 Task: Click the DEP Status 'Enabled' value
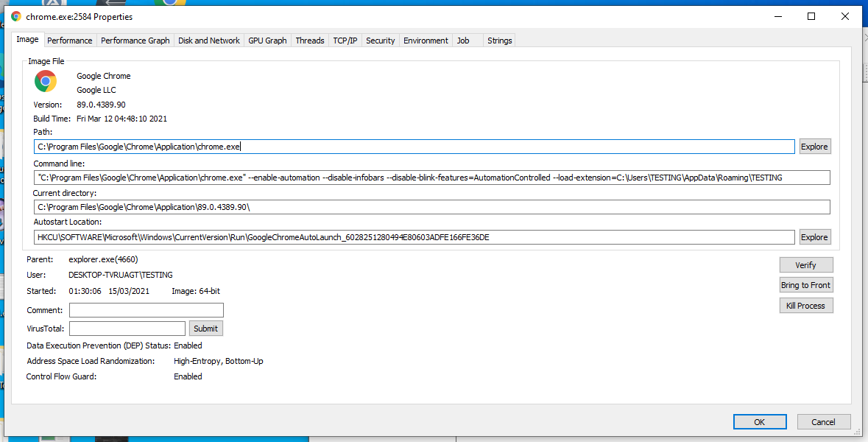(188, 345)
